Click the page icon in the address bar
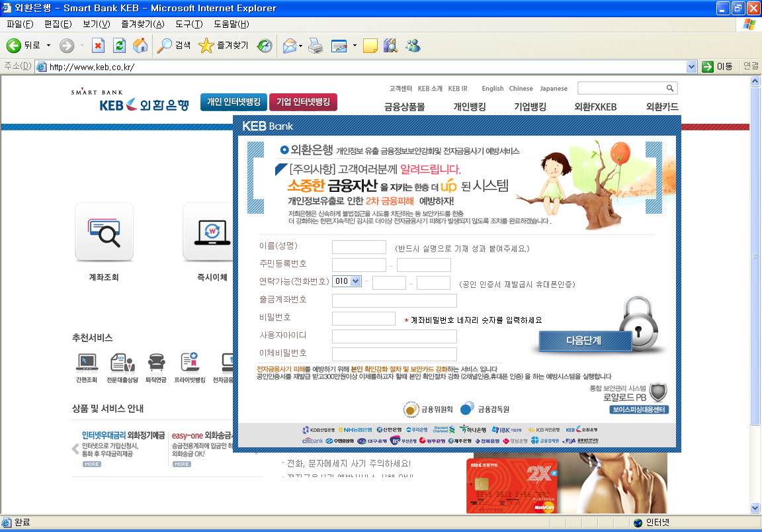The width and height of the screenshot is (762, 532). [42, 67]
